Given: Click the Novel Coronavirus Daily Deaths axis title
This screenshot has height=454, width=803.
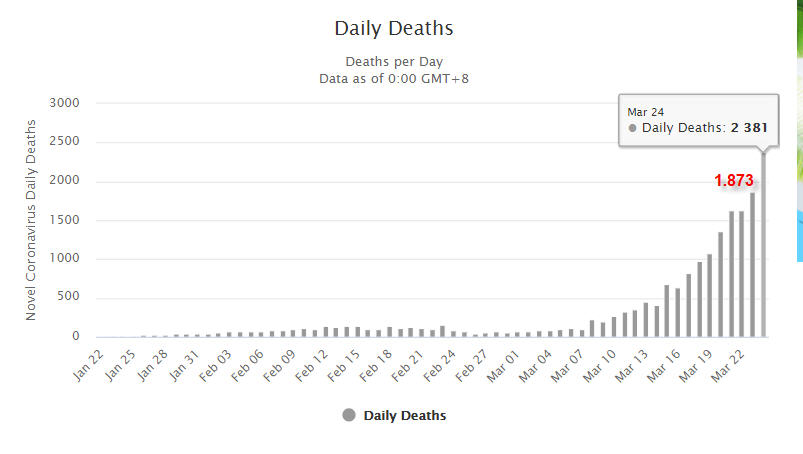Looking at the screenshot, I should 33,220.
